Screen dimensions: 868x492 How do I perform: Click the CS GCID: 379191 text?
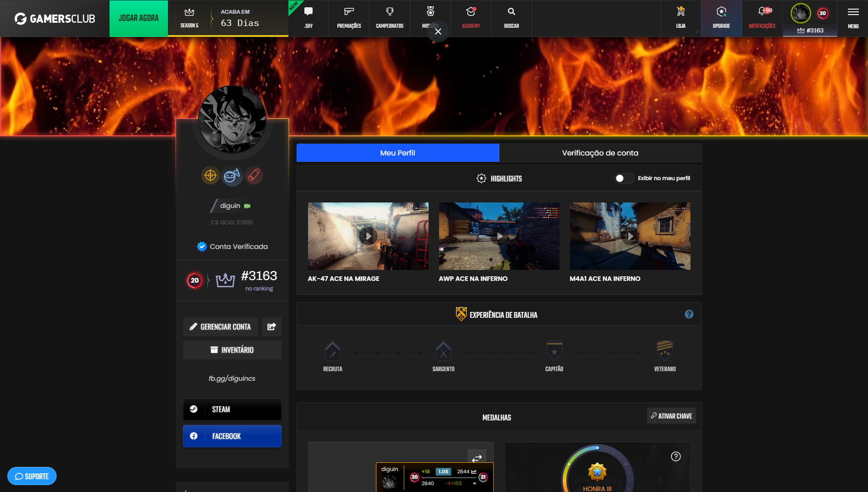[232, 223]
